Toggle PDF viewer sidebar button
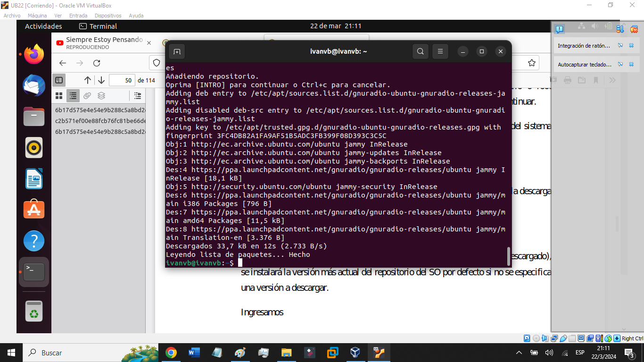The height and width of the screenshot is (362, 644). [x=59, y=81]
